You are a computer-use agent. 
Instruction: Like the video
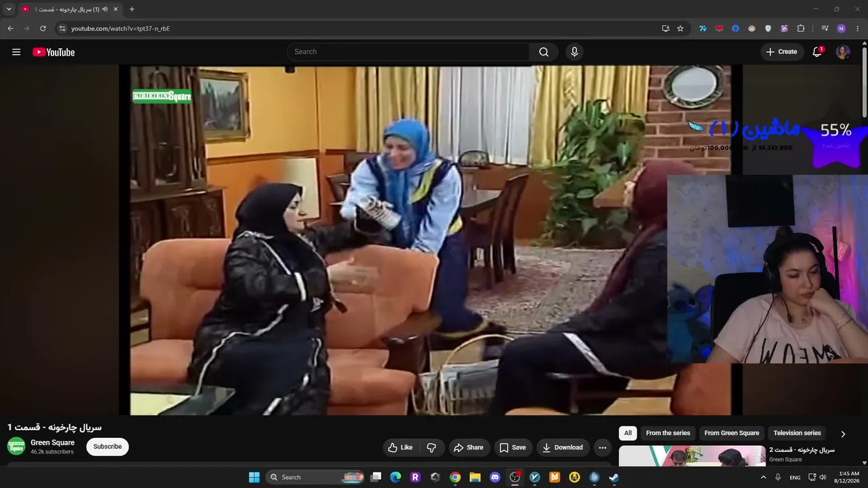coord(400,447)
